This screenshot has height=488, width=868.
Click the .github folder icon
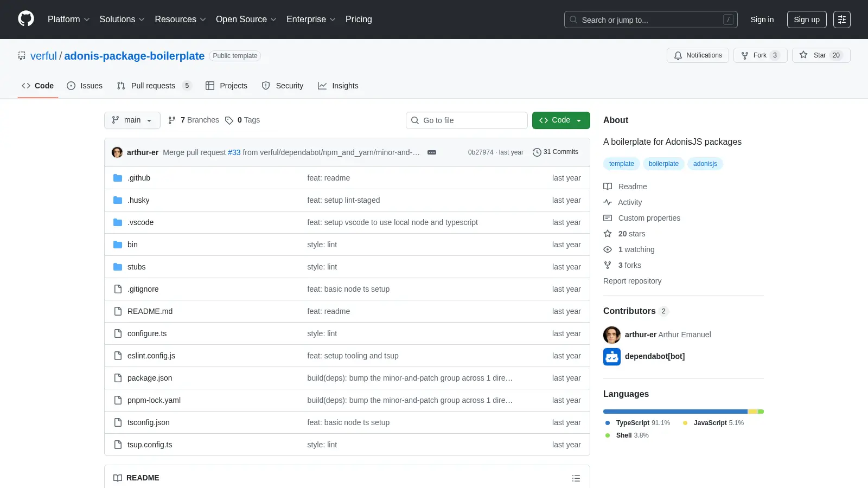[118, 178]
